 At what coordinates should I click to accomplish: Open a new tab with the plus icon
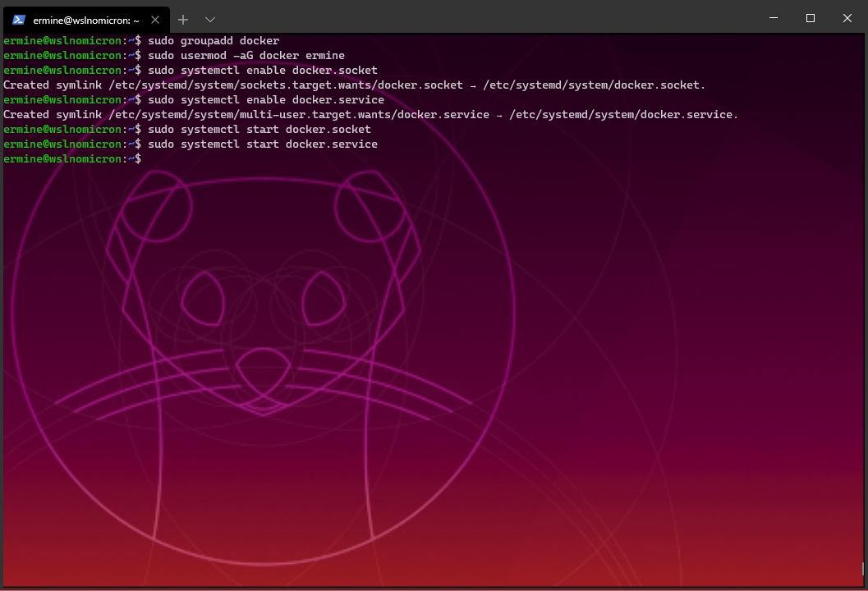tap(182, 19)
